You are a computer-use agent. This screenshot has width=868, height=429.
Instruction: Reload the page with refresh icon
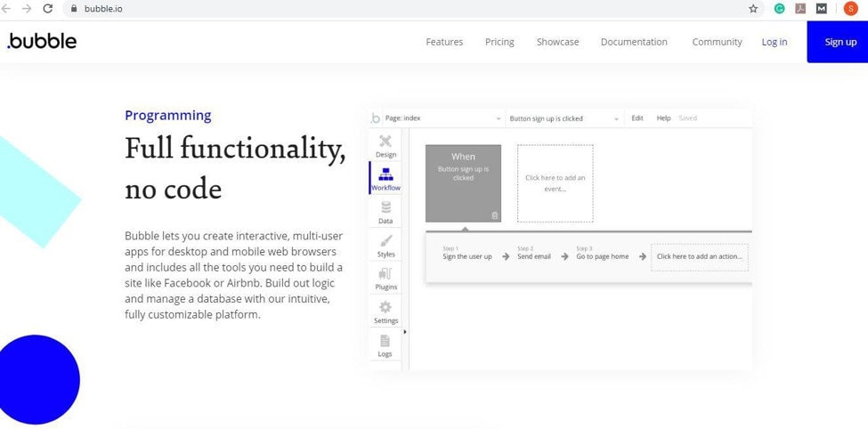[x=47, y=8]
